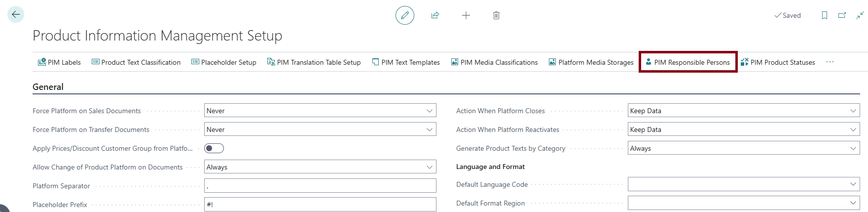
Task: Open page in new window icon
Action: pyautogui.click(x=842, y=15)
